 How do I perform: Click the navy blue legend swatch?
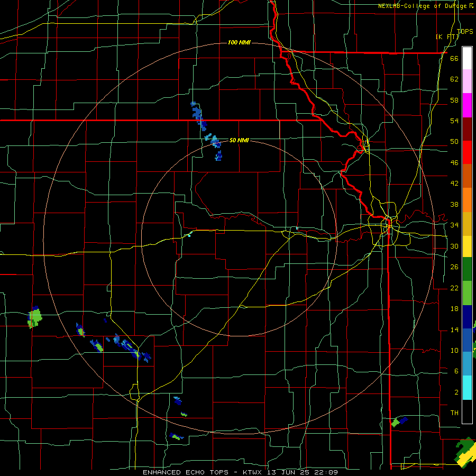pyautogui.click(x=467, y=317)
